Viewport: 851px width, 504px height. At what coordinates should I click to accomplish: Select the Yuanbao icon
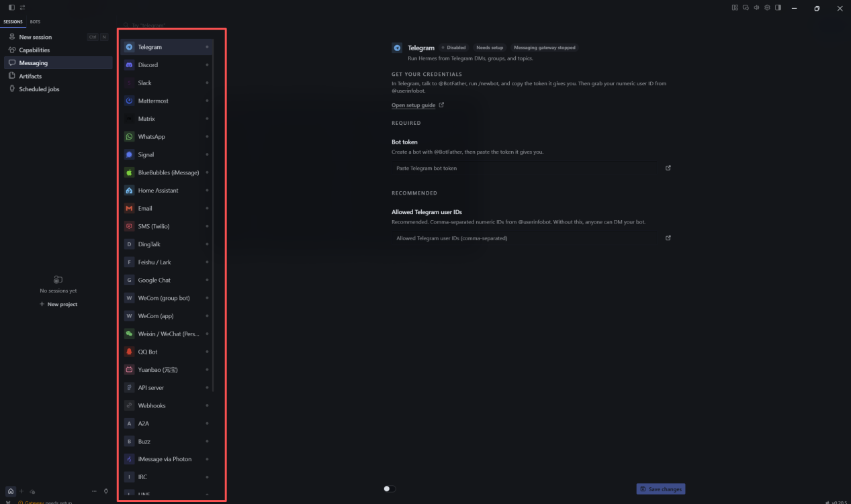click(x=130, y=370)
